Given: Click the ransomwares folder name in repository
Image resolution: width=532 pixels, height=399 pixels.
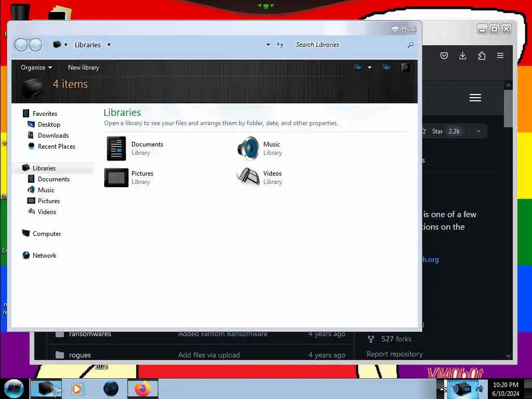Looking at the screenshot, I should point(90,334).
